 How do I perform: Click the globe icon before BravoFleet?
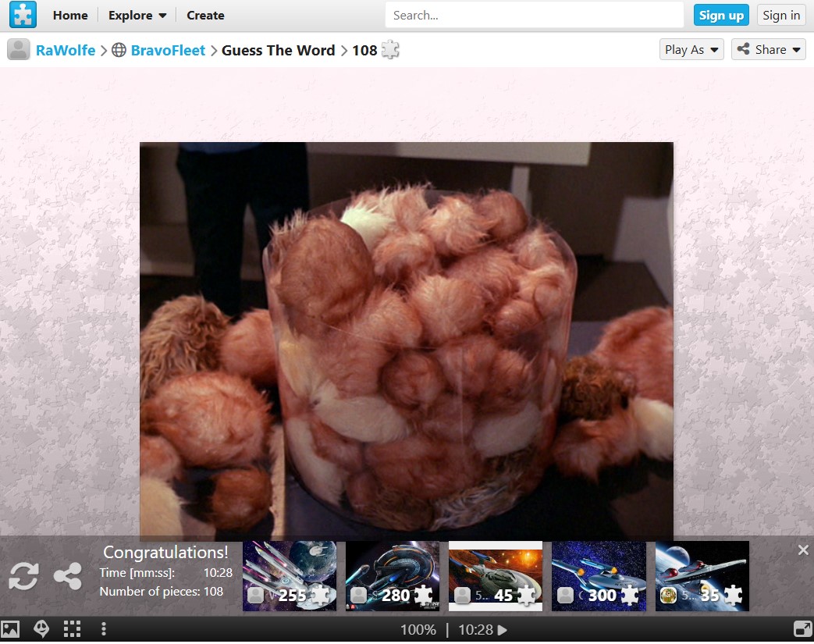click(119, 50)
